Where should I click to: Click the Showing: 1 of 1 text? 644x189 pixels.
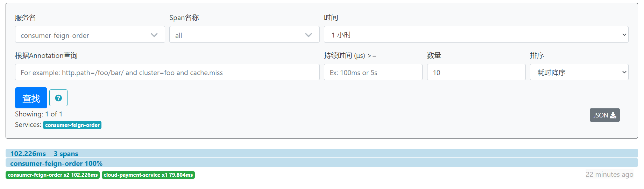point(38,114)
